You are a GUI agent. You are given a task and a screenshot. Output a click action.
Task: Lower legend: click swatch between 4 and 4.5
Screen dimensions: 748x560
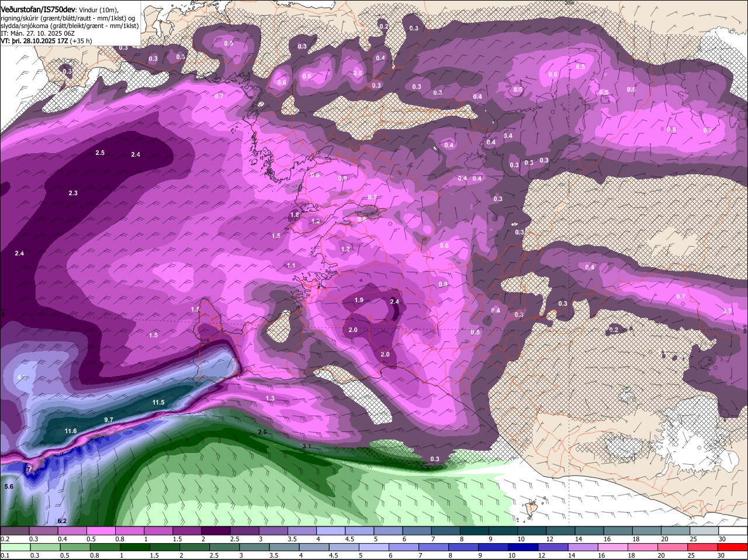coord(316,548)
